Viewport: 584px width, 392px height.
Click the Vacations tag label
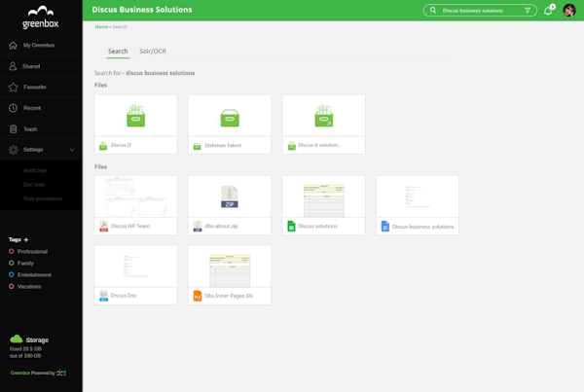pyautogui.click(x=29, y=287)
